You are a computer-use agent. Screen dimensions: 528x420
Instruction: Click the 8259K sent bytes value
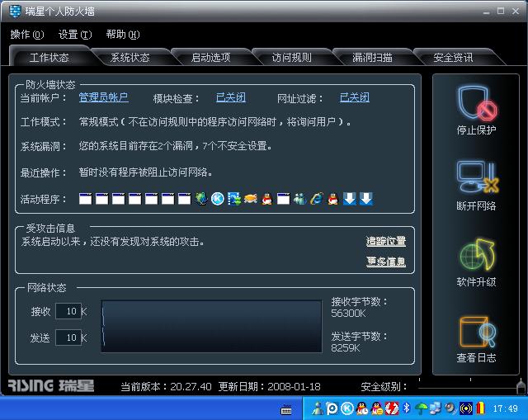[x=346, y=348]
